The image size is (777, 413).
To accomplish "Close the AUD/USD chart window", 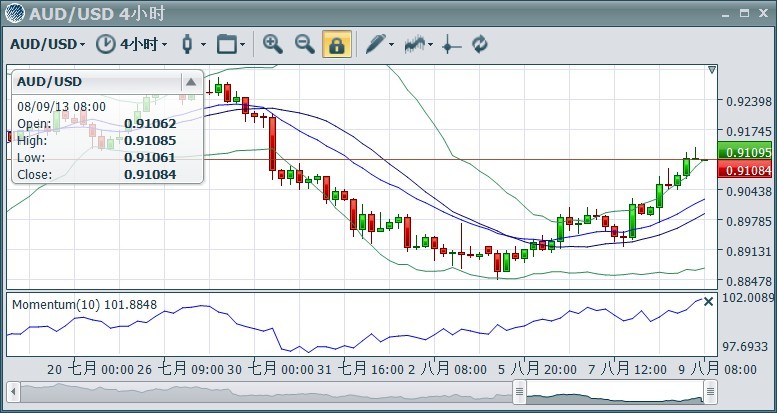I will (763, 13).
